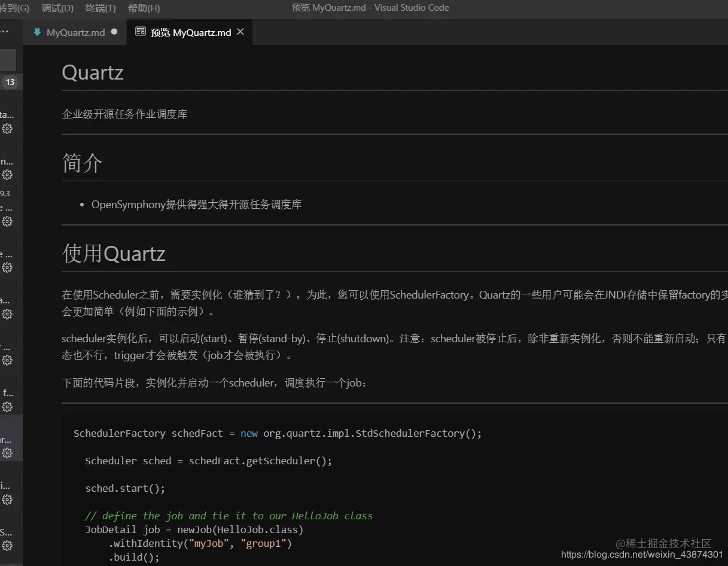Click the 简介 heading
728x566 pixels.
[x=83, y=163]
